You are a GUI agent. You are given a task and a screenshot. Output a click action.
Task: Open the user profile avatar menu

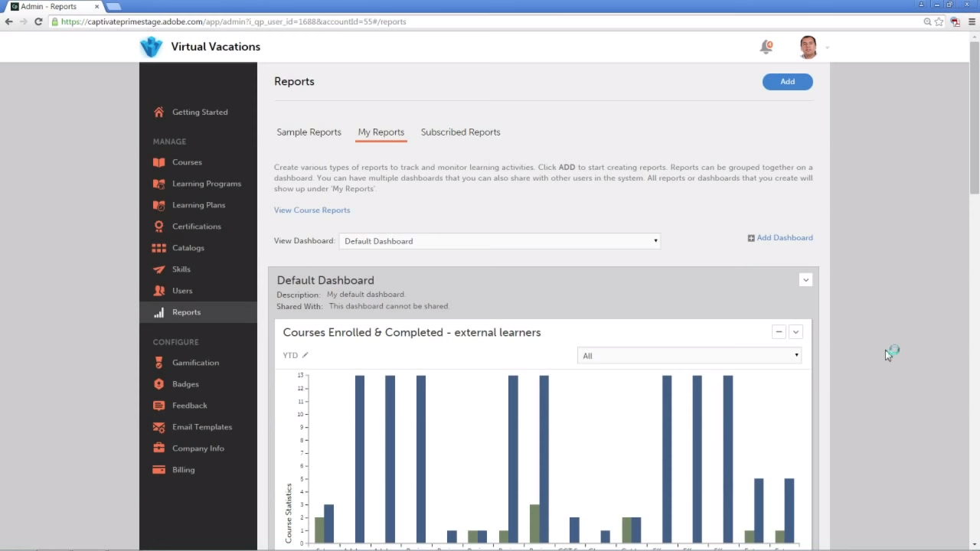(x=808, y=47)
